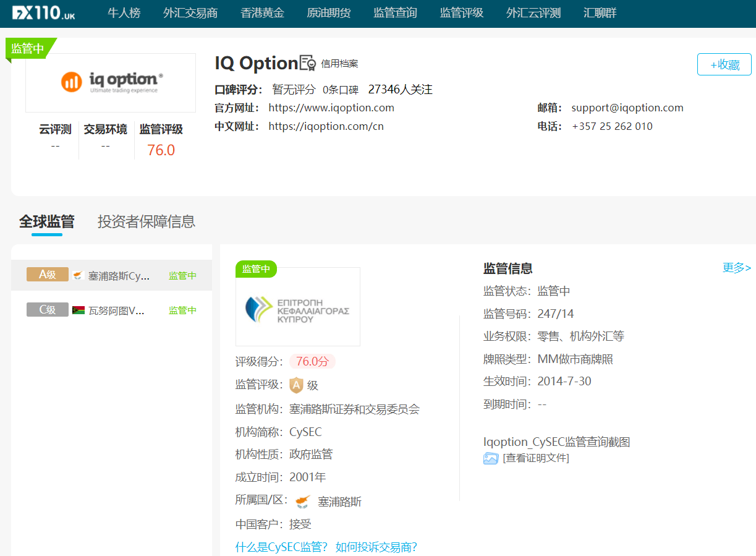Image resolution: width=756 pixels, height=556 pixels.
Task: Click the 云评测 score column
Action: (55, 137)
